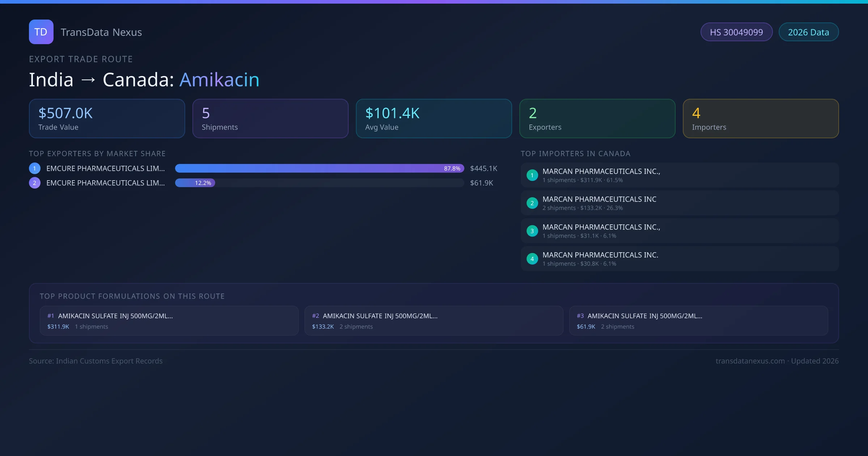This screenshot has width=868, height=456.
Task: Click the 87.8% market share bar
Action: point(319,168)
